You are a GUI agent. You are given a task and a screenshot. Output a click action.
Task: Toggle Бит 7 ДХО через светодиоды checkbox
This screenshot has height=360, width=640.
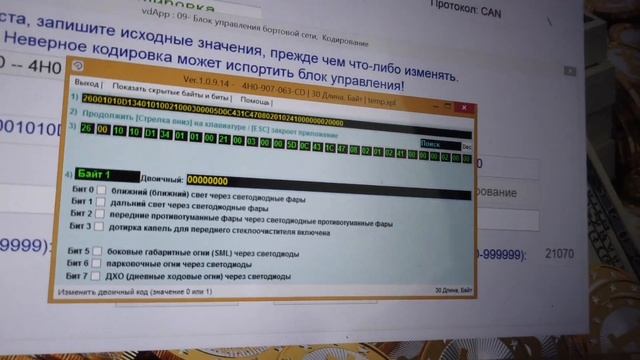pyautogui.click(x=96, y=276)
